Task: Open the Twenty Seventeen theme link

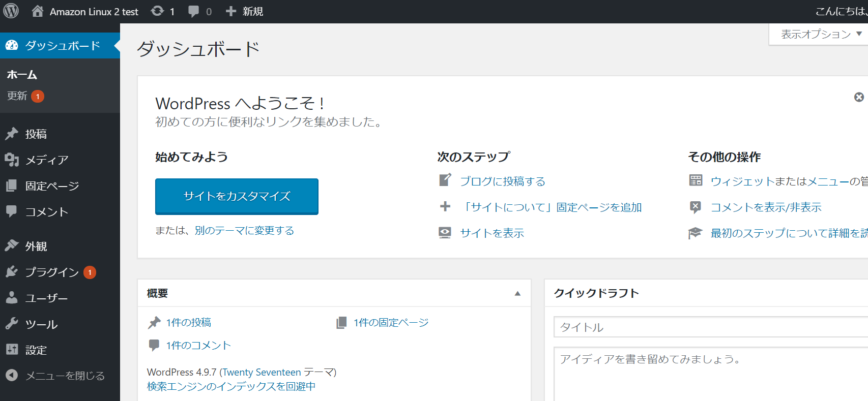Action: click(262, 372)
